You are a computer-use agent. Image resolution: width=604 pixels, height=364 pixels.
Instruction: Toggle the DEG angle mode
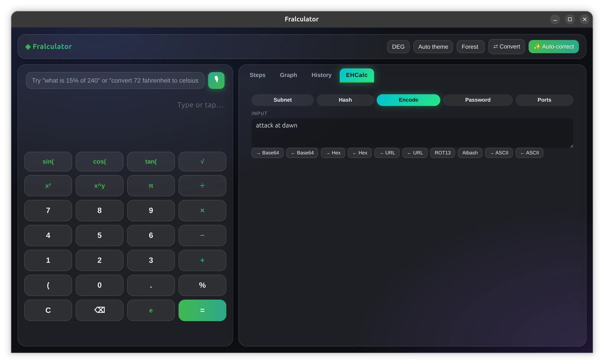(x=398, y=46)
